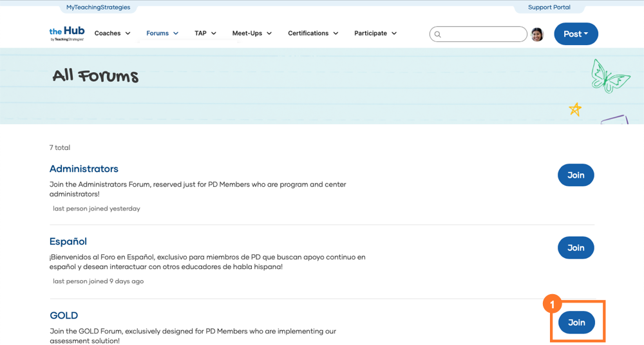Viewport: 644px width, 345px height.
Task: Open the Administrators forum link
Action: pos(84,169)
